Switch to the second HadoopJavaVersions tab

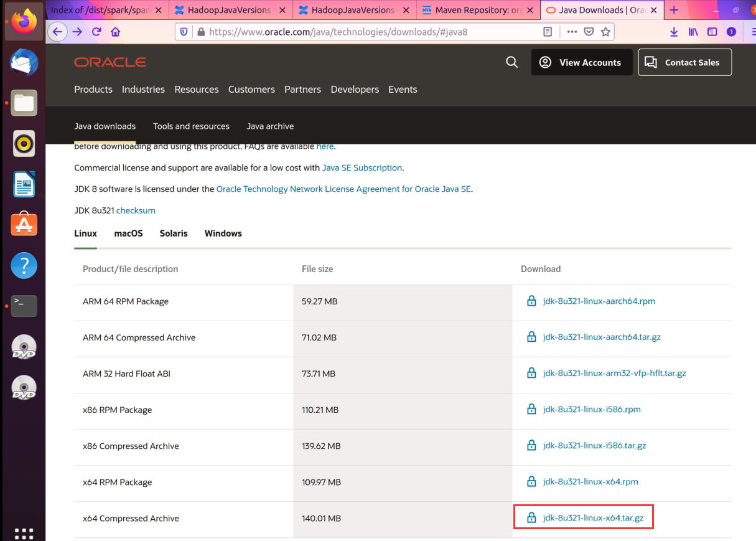click(354, 10)
